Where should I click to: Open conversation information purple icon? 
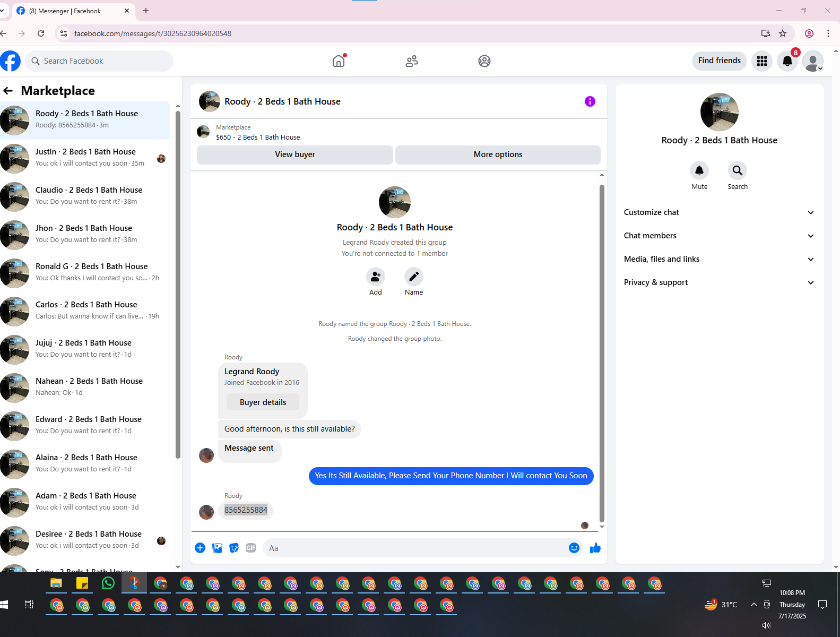[590, 101]
